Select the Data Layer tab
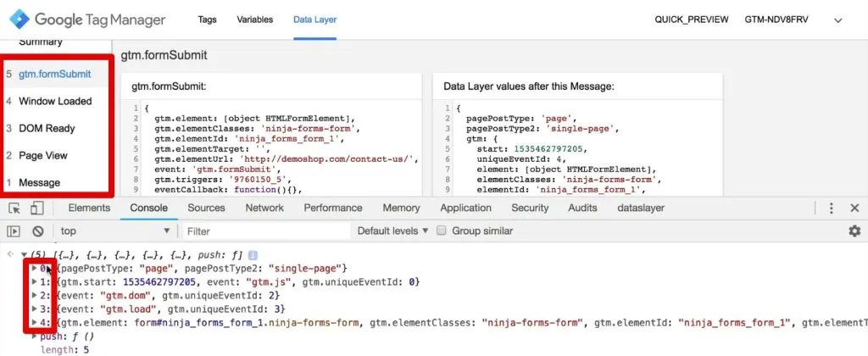 click(x=315, y=20)
